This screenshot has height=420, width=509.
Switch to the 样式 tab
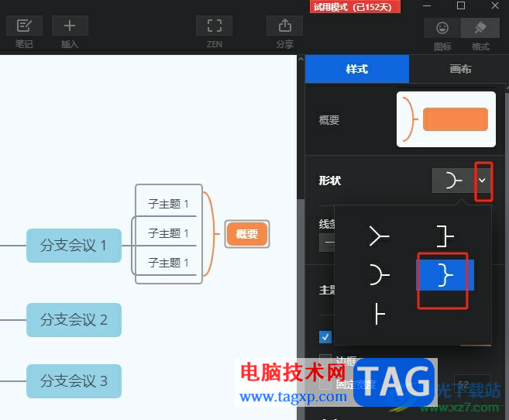click(356, 69)
